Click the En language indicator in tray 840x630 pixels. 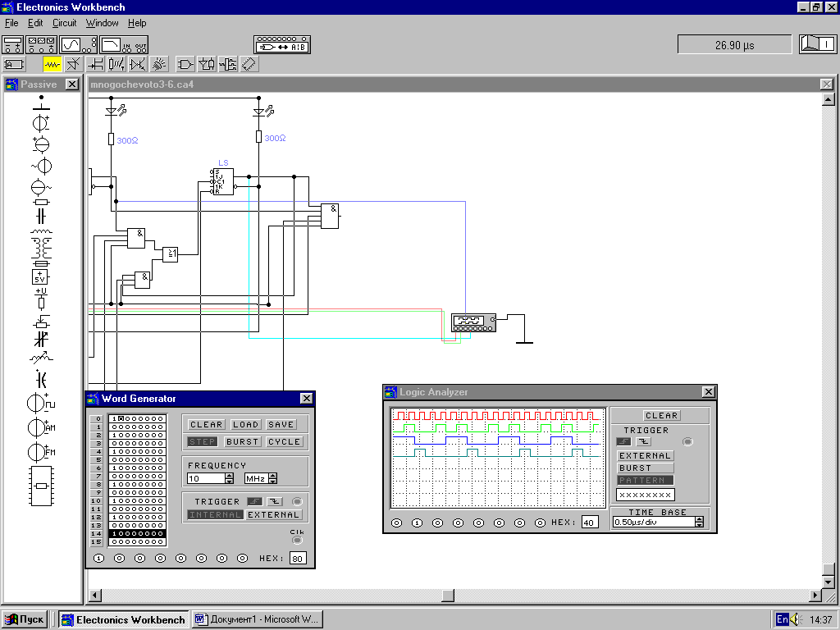782,620
